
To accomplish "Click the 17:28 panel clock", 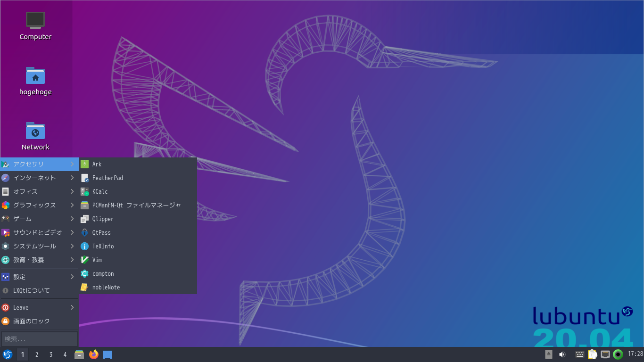I will pos(635,354).
